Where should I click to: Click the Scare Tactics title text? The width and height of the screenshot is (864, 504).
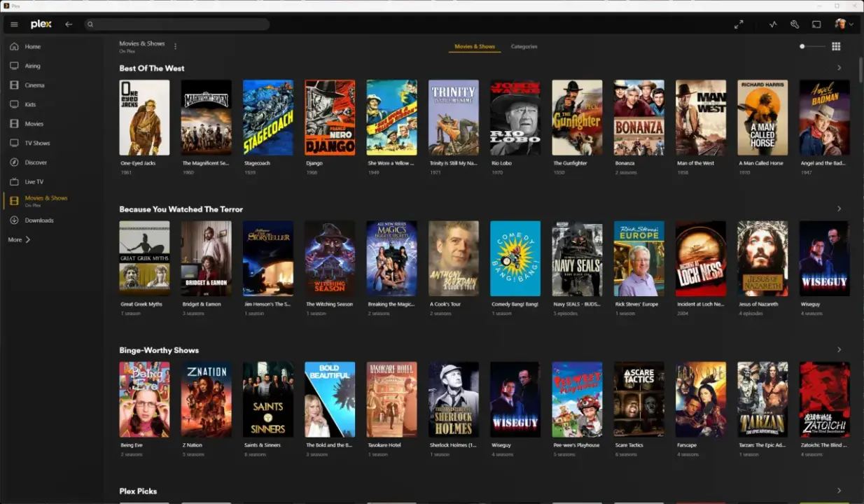629,445
